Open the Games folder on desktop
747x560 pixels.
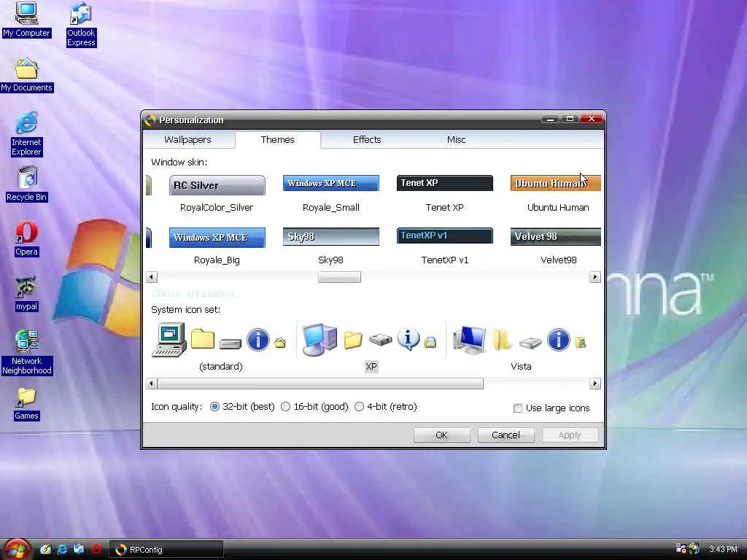[27, 404]
